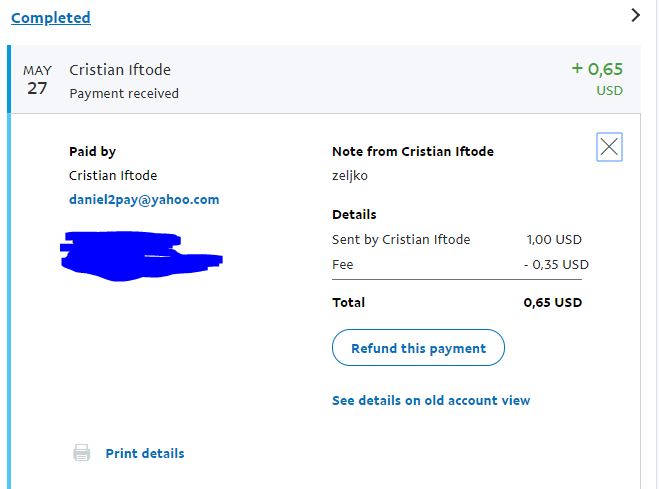Screen dimensions: 659x489
Task: Click the Total 0,65 USD value
Action: coord(553,302)
